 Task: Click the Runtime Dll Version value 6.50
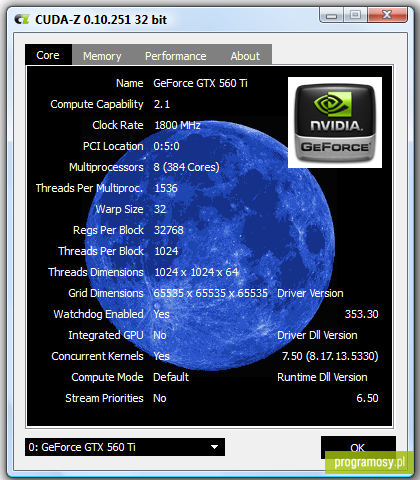tap(367, 398)
